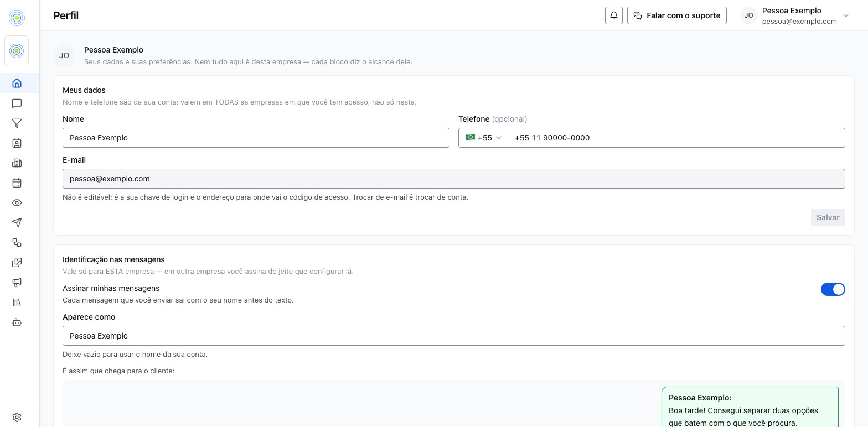Open the robot bot sidebar icon
The image size is (868, 427).
(17, 322)
